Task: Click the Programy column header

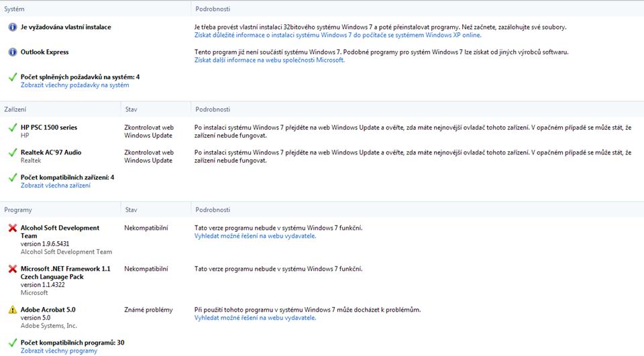Action: tap(18, 210)
